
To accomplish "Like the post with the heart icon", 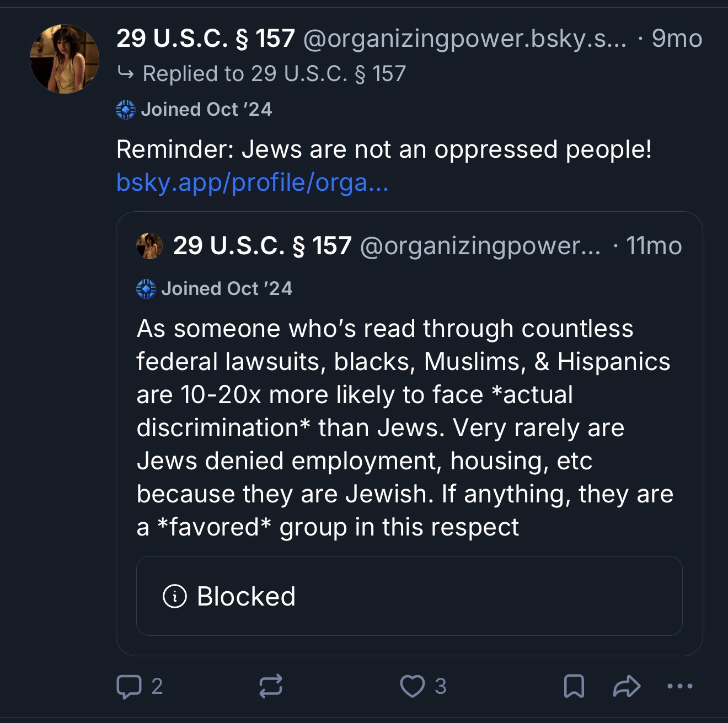I will coord(412,687).
